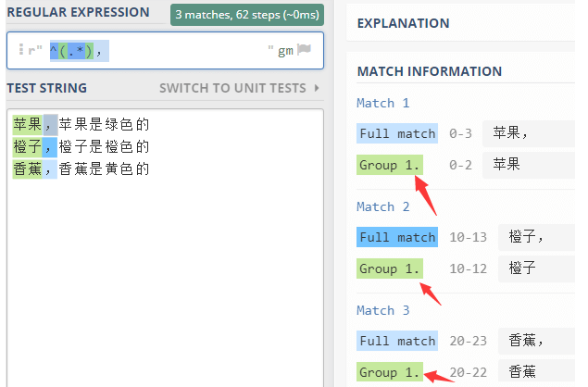Viewport: 588px width, 387px height.
Task: Open the delimiter selector dots icon
Action: 20,51
